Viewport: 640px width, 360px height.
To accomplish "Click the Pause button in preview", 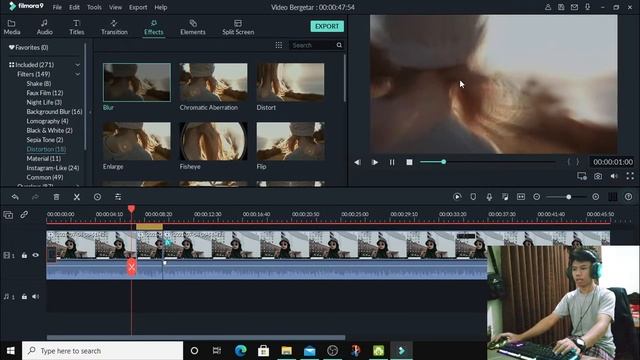I will tap(392, 162).
